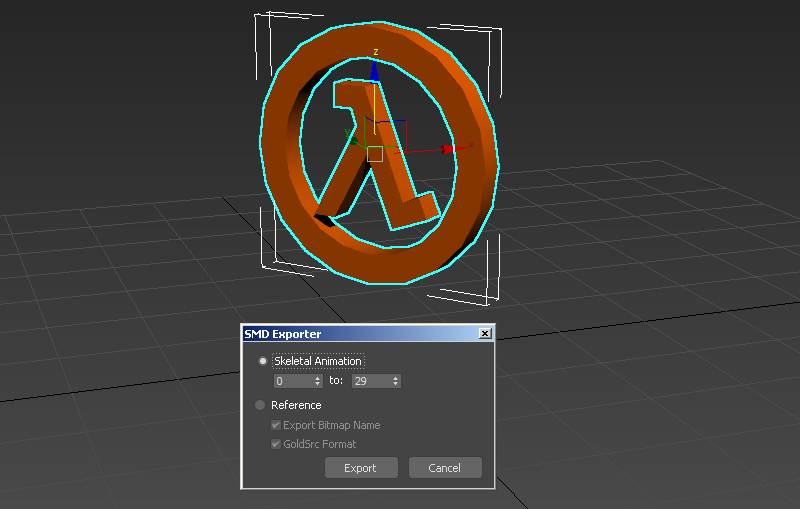The width and height of the screenshot is (800, 509).
Task: Close the SMD Exporter dialog
Action: click(x=485, y=334)
